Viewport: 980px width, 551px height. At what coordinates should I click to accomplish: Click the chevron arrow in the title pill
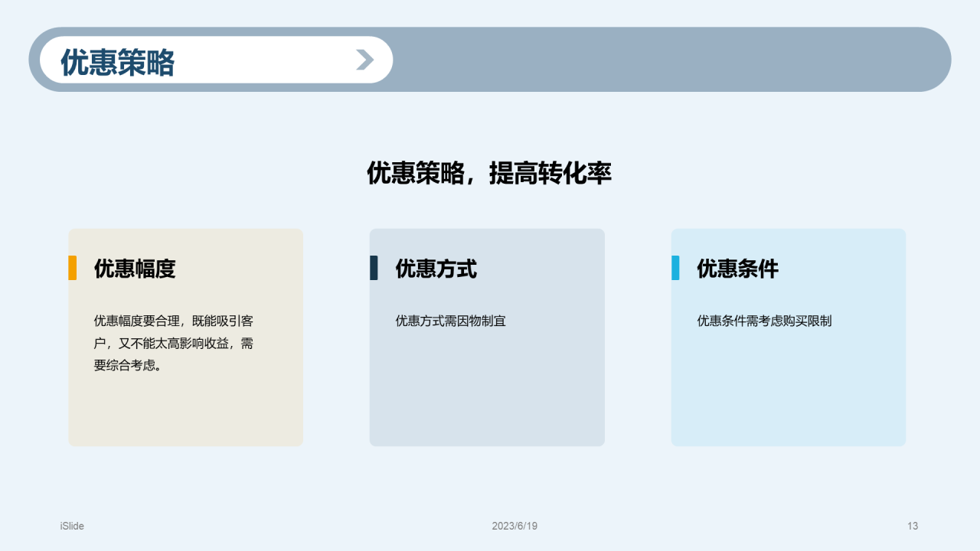365,60
